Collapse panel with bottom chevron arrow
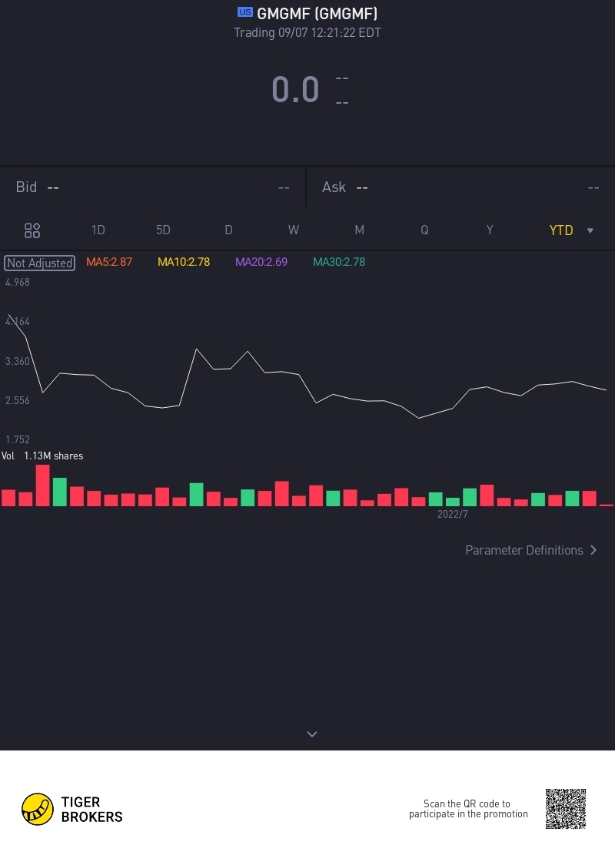Screen dimensions: 615x868 point(312,734)
